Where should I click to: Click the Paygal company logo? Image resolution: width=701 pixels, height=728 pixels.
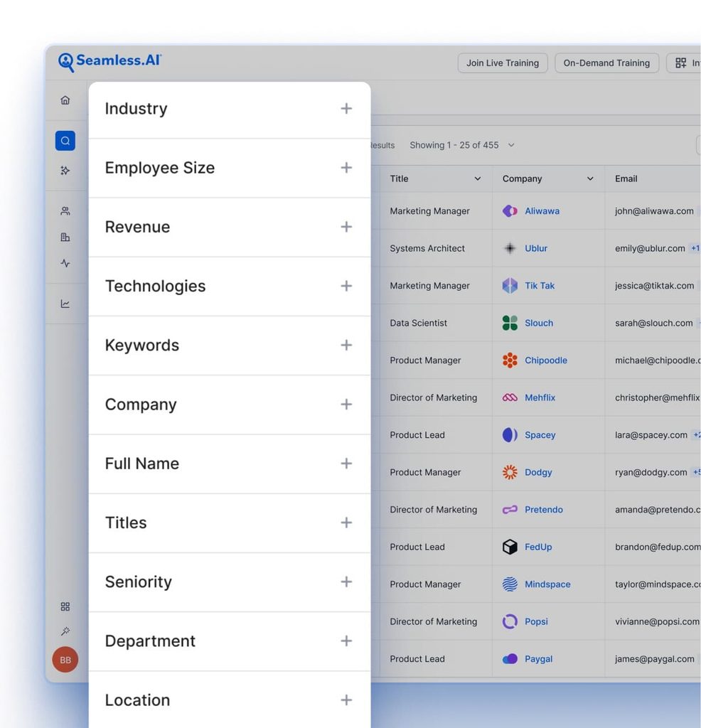click(510, 659)
